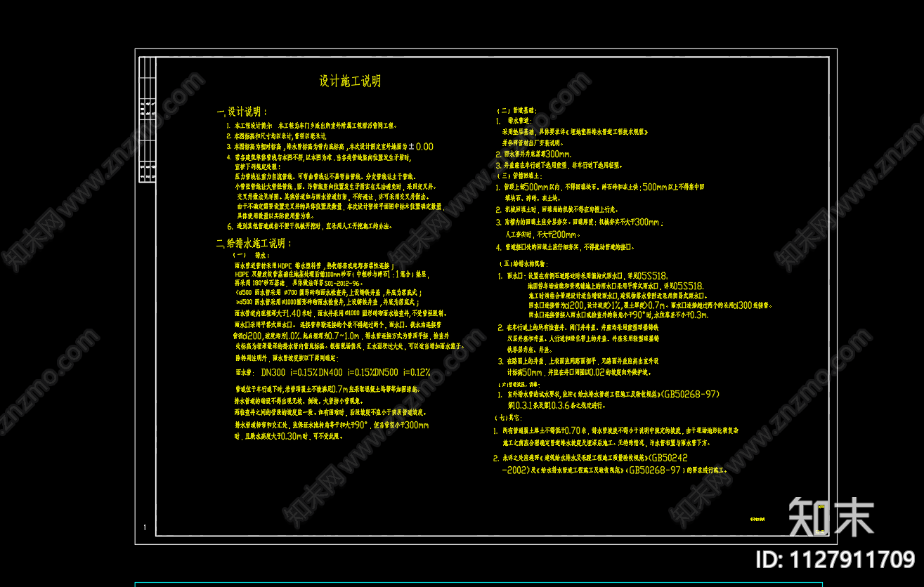The width and height of the screenshot is (924, 587).
Task: Click the line starting '时, 且跌水高度大于0.30m'
Action: [289, 437]
